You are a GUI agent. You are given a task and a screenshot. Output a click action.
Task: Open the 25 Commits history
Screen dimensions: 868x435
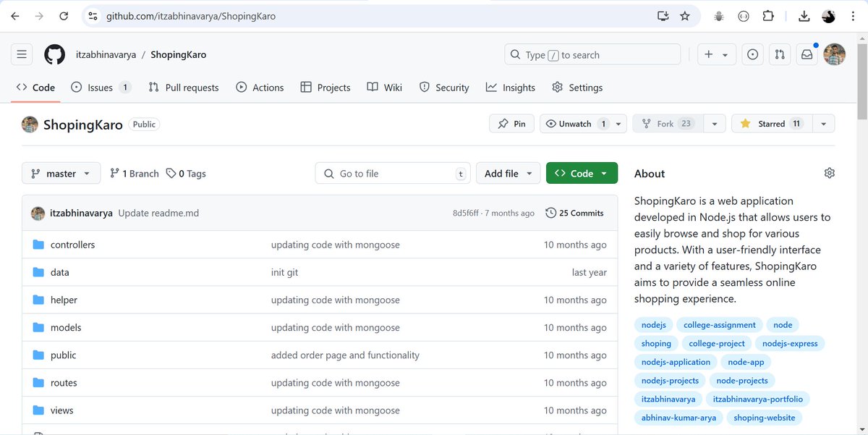tap(574, 213)
